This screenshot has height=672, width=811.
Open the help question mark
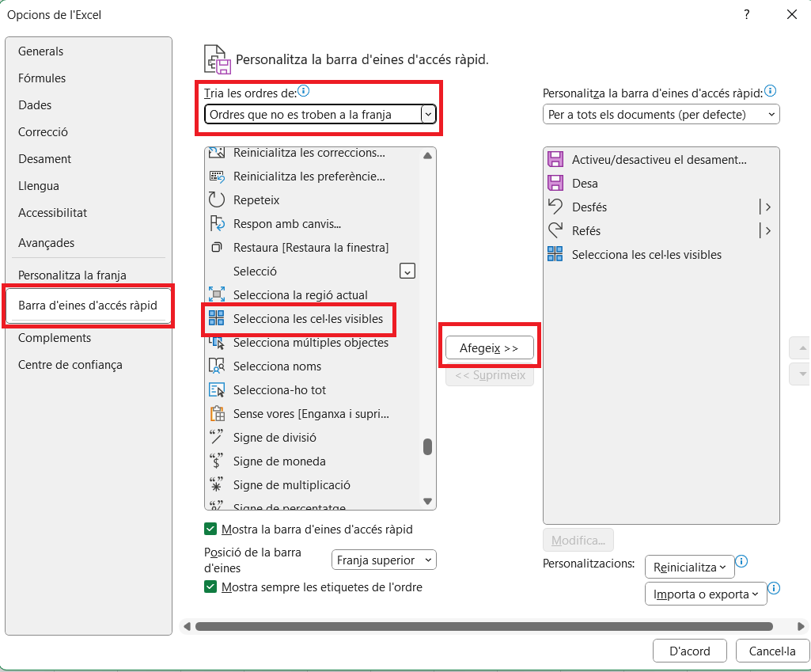click(746, 14)
